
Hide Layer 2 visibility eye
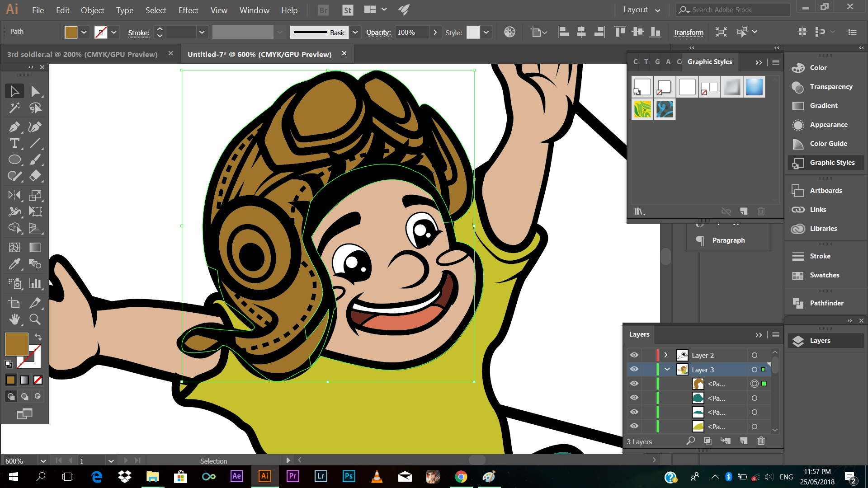pyautogui.click(x=634, y=355)
